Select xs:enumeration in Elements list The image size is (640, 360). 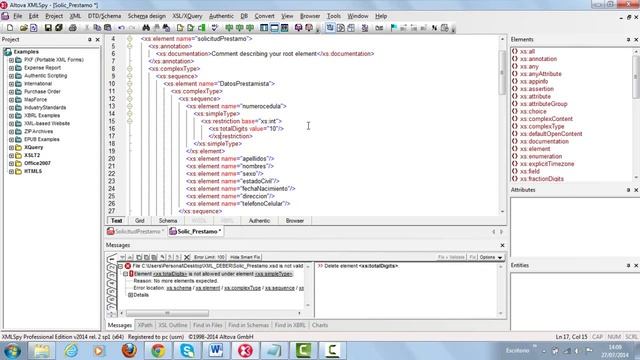click(541, 156)
